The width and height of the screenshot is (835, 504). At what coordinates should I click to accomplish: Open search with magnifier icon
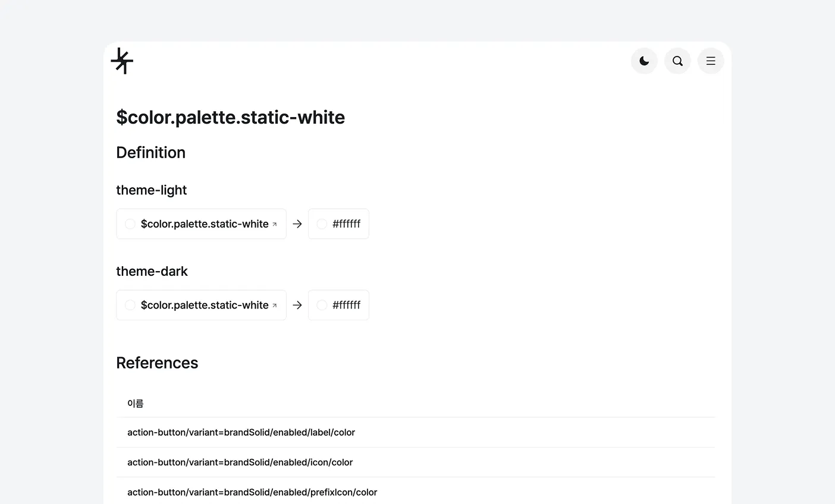click(677, 61)
